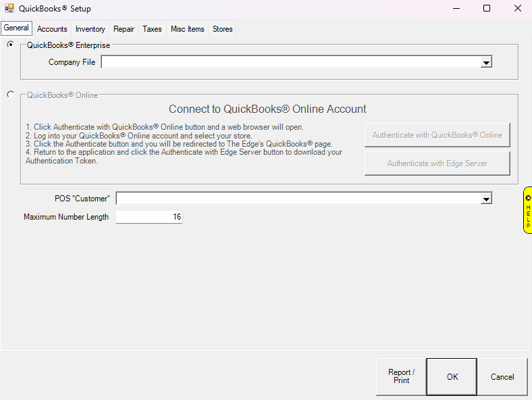This screenshot has height=400, width=532.
Task: Select the QuickBooks Enterprise radio button
Action: (10, 45)
